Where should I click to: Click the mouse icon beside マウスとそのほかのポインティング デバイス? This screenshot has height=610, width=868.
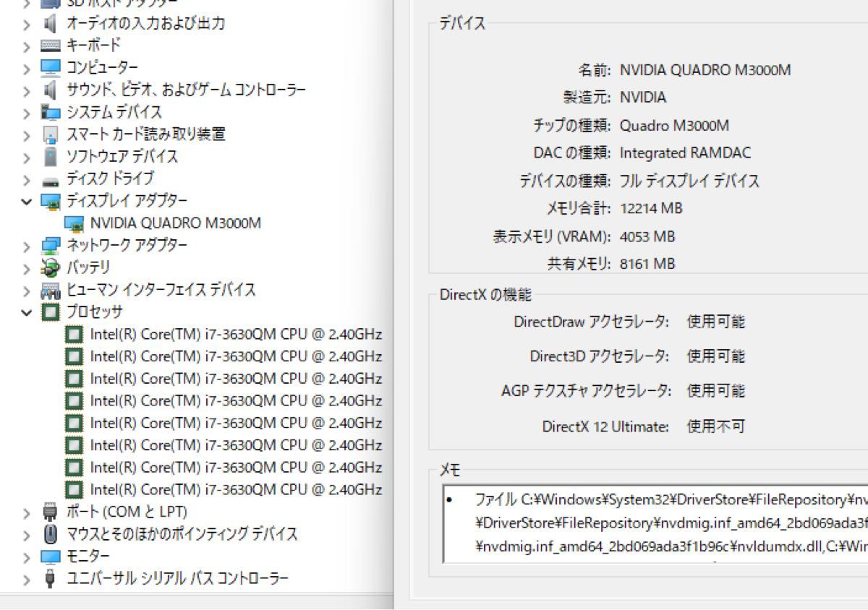[x=50, y=534]
